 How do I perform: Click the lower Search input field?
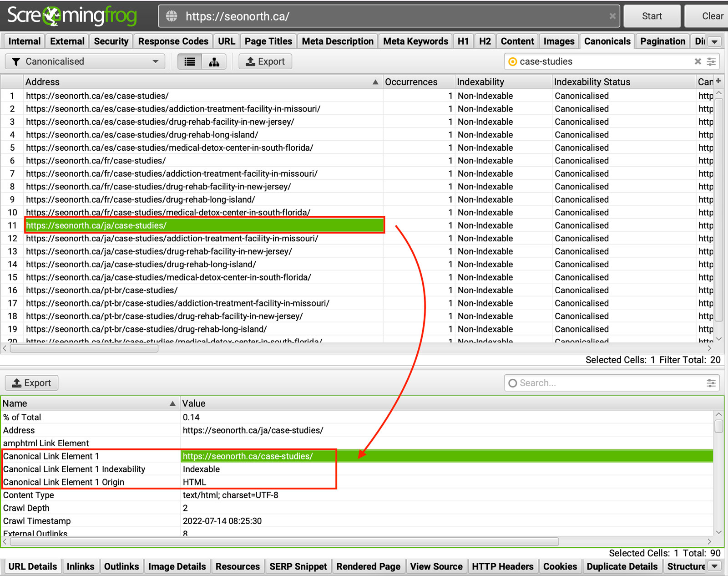611,383
